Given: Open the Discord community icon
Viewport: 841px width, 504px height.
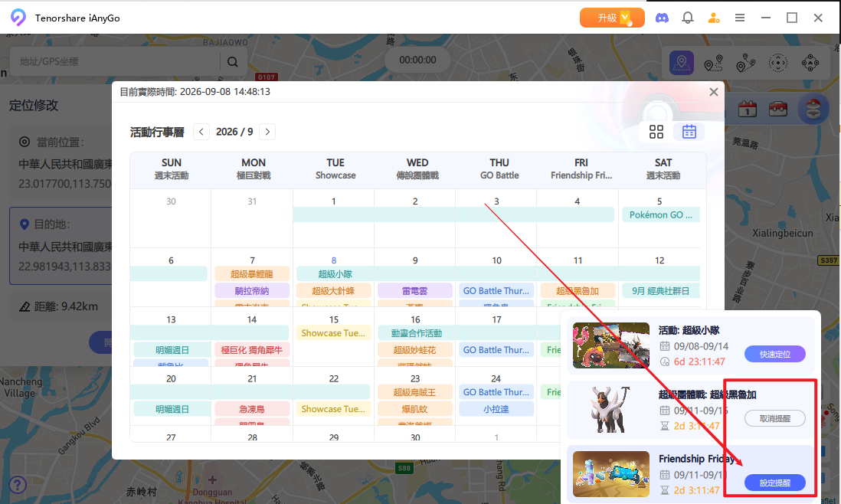Looking at the screenshot, I should tap(662, 18).
